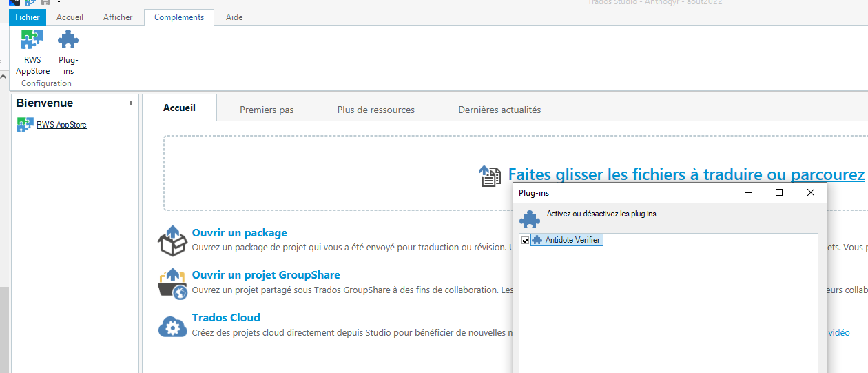The width and height of the screenshot is (868, 373).
Task: Collapse the Bienvenue navigation pane
Action: 131,103
